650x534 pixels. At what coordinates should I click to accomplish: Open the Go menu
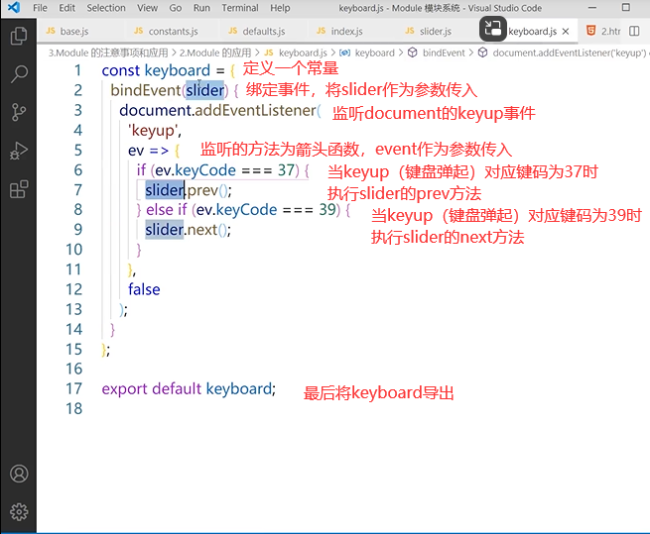pyautogui.click(x=175, y=8)
